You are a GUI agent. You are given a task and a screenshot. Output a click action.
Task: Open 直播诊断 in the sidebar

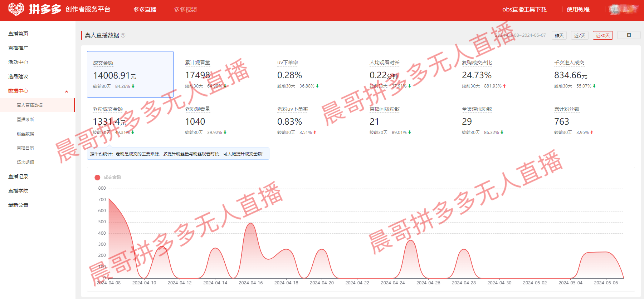click(x=25, y=119)
